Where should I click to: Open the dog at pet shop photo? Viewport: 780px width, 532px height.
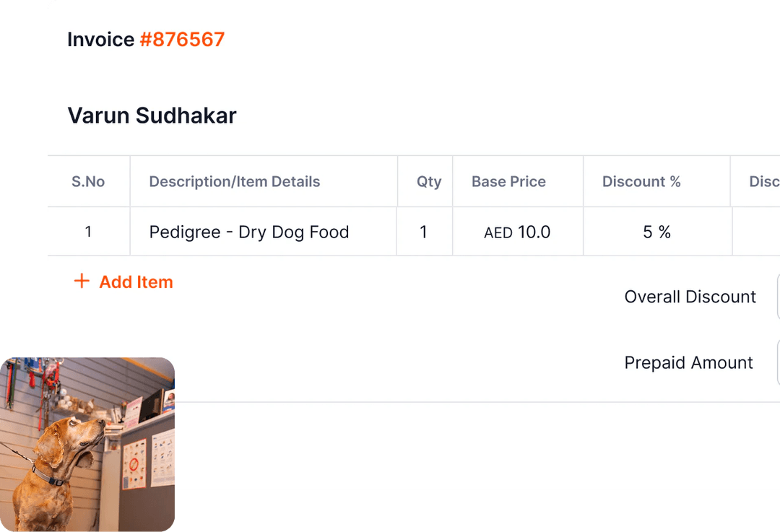87,445
